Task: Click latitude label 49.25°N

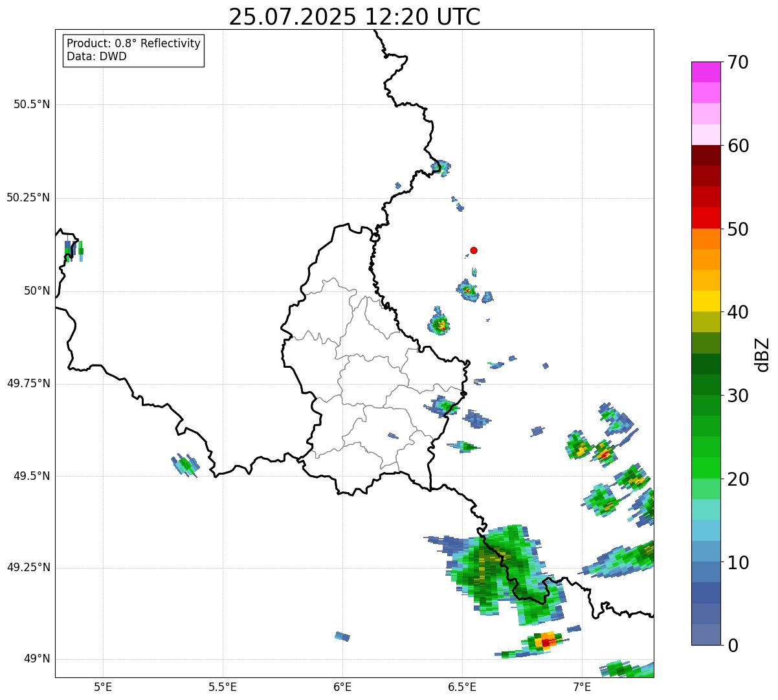Action: click(28, 568)
